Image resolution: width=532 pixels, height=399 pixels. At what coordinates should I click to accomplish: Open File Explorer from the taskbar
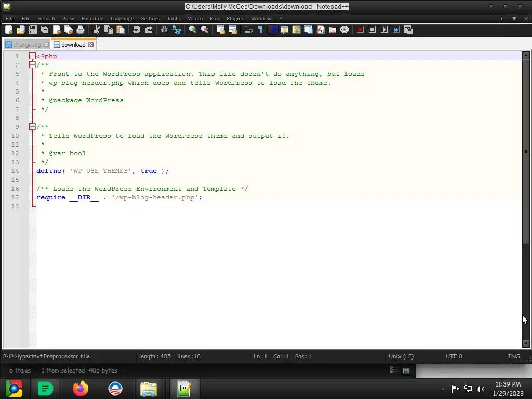click(x=149, y=389)
